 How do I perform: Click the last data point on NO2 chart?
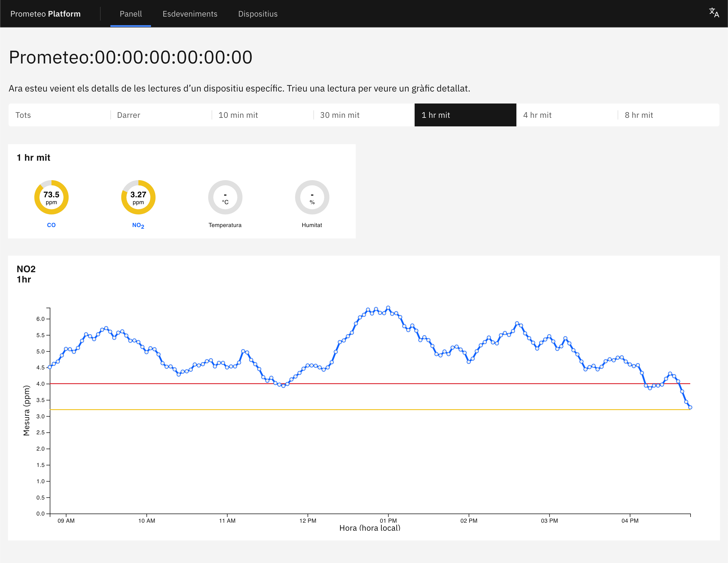click(690, 407)
